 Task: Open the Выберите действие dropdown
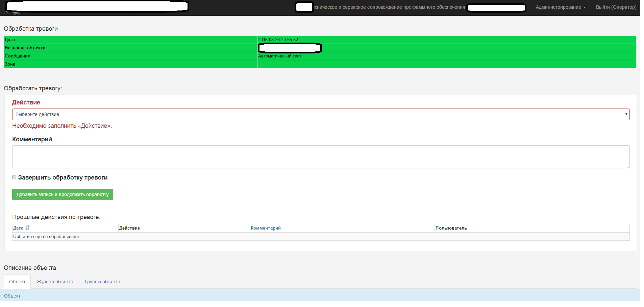click(320, 114)
